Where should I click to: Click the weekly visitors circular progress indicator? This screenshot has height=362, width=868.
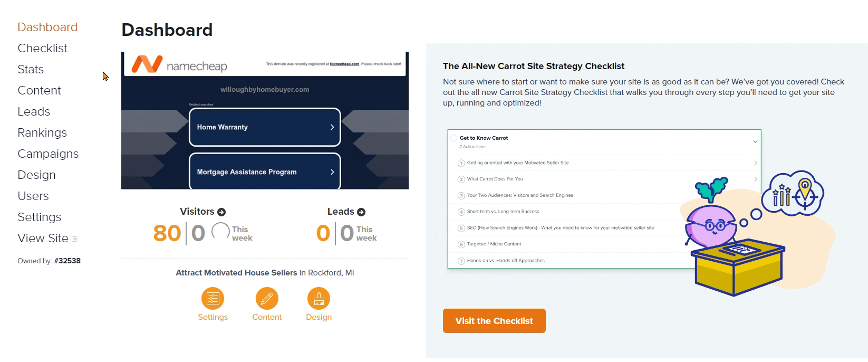coord(220,232)
